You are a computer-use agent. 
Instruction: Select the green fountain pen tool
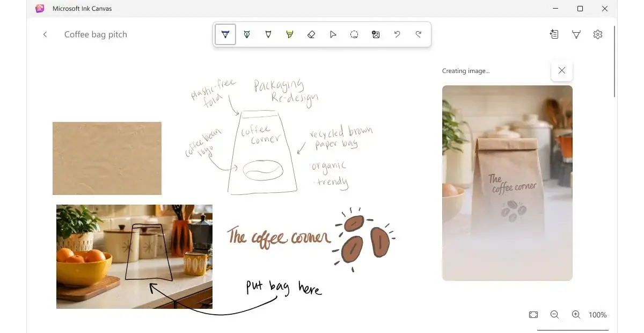click(x=247, y=34)
